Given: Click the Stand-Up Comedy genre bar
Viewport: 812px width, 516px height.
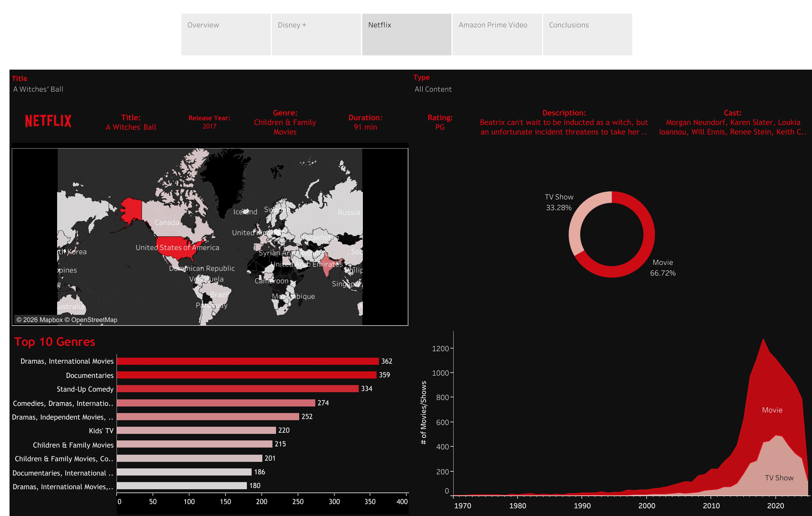Looking at the screenshot, I should coord(236,389).
